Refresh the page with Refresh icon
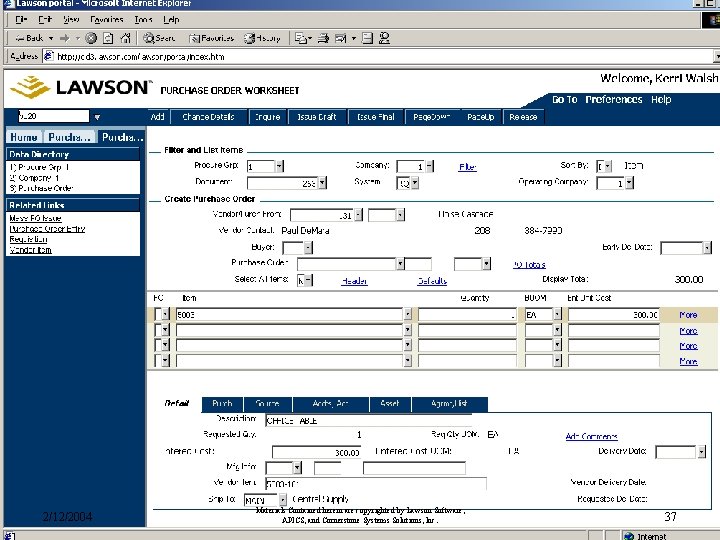Image resolution: width=720 pixels, height=540 pixels. click(x=108, y=38)
